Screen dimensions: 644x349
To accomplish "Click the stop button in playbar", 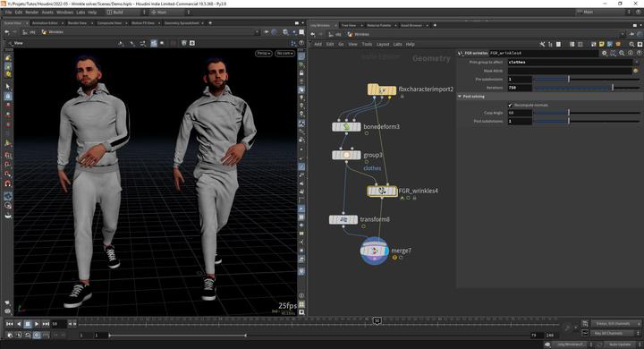I will [x=28, y=324].
